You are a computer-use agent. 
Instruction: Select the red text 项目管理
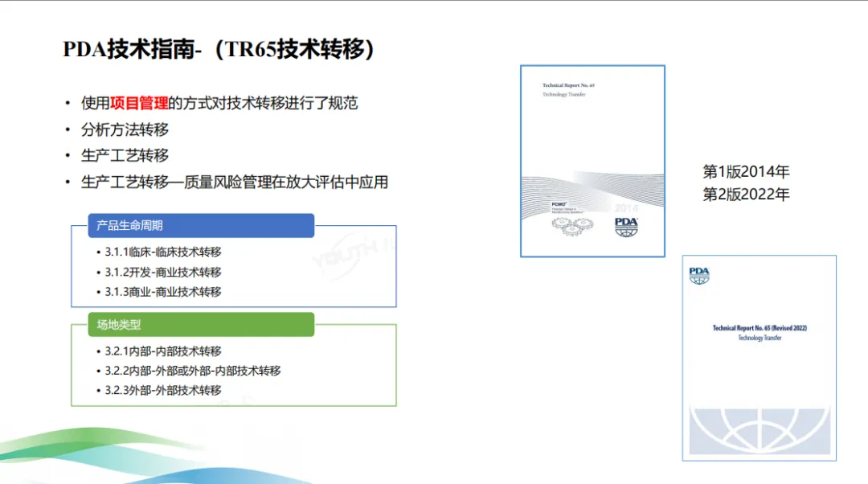pos(139,103)
